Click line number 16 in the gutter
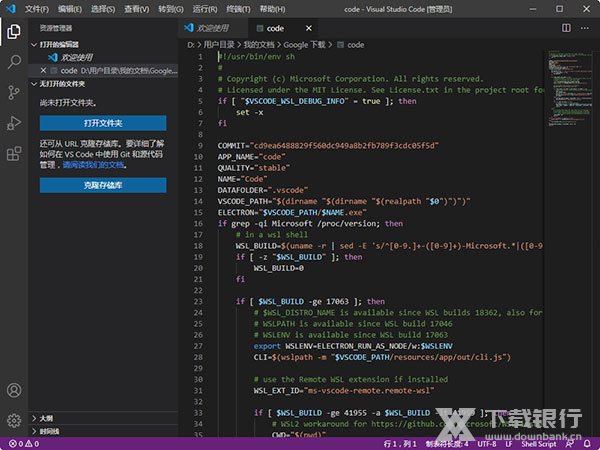600x450 pixels. coord(198,223)
